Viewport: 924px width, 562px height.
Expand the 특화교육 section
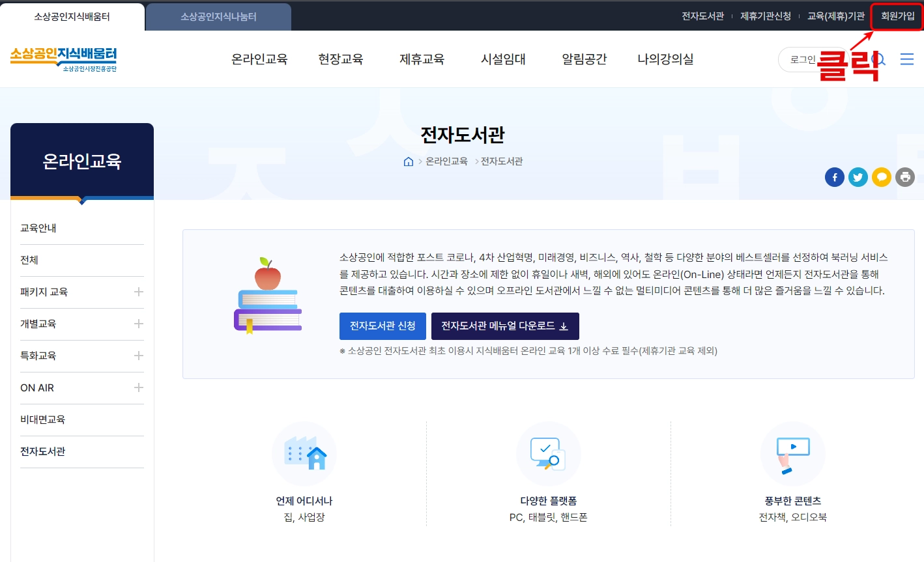pyautogui.click(x=138, y=356)
